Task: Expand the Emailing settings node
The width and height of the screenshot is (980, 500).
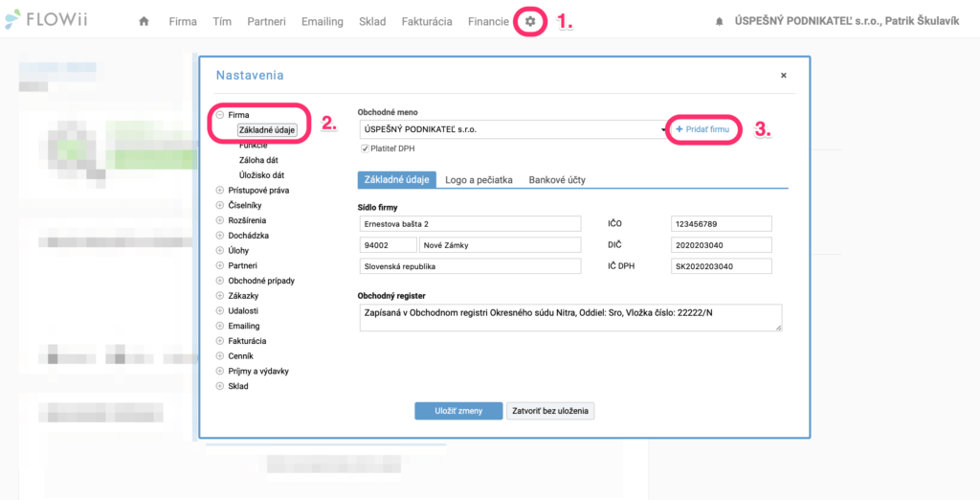Action: pyautogui.click(x=219, y=326)
